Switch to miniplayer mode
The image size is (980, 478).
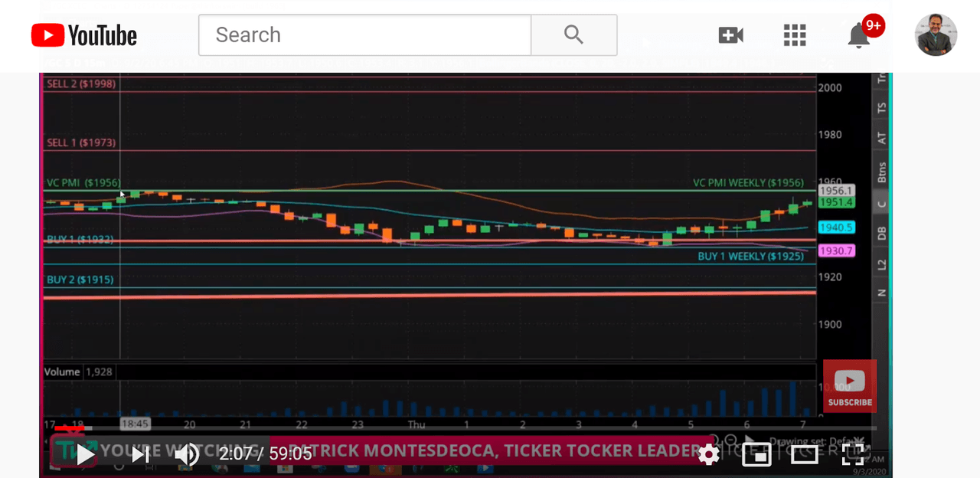coord(756,454)
